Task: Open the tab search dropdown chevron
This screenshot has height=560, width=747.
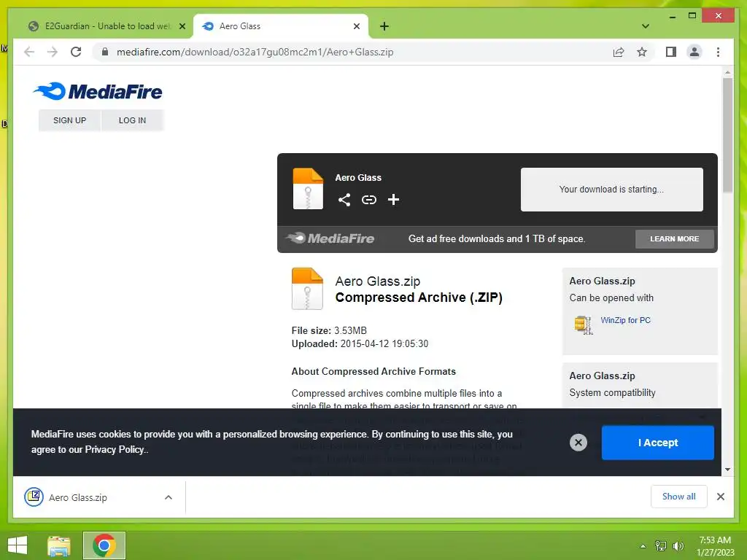Action: point(646,26)
